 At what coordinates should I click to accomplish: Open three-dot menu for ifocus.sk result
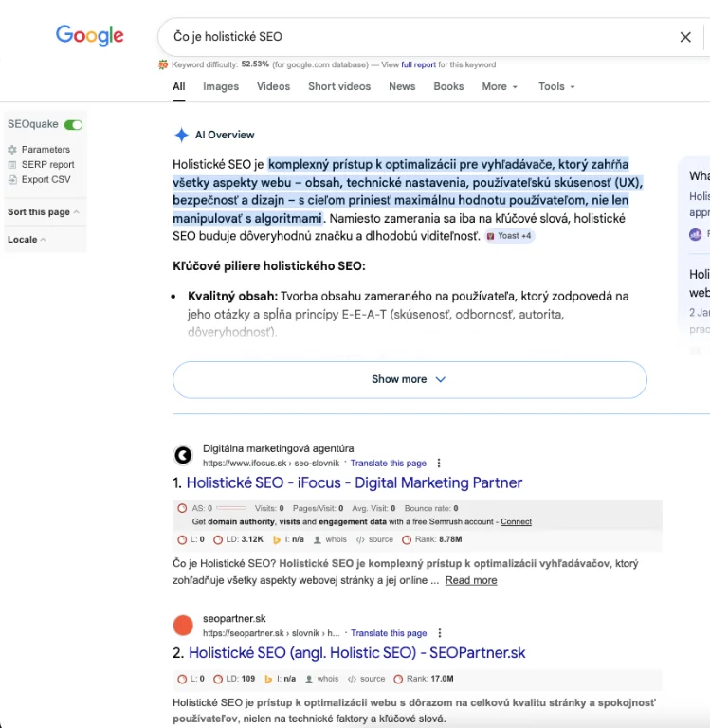coord(438,464)
